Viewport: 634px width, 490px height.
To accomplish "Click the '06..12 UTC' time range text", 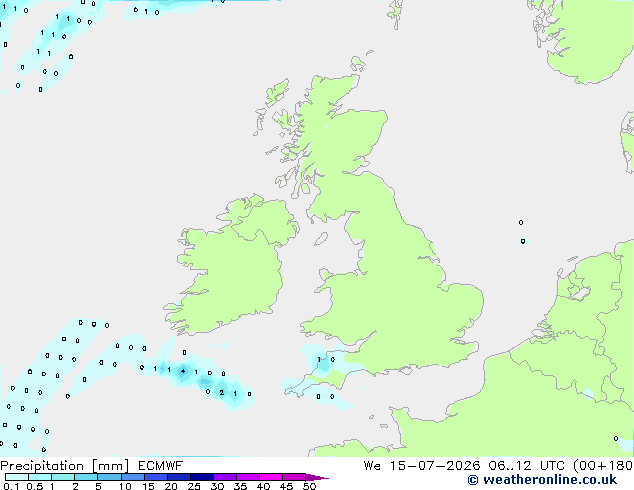I will pyautogui.click(x=526, y=466).
